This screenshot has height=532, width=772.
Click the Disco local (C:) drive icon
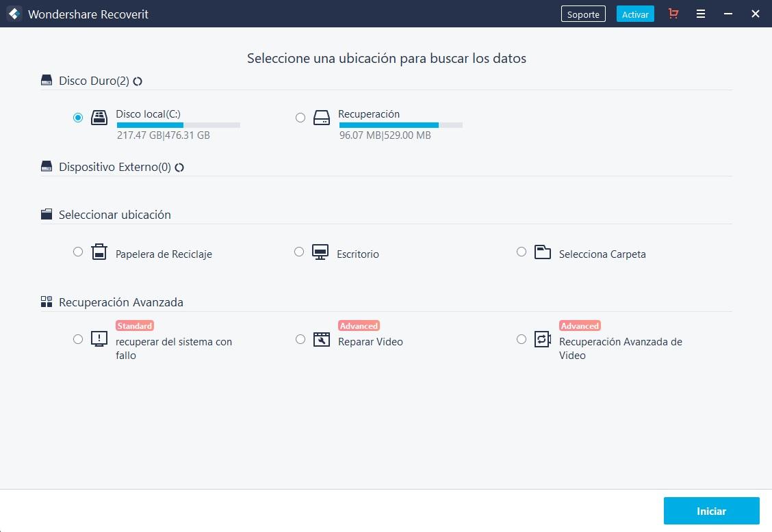tap(99, 118)
